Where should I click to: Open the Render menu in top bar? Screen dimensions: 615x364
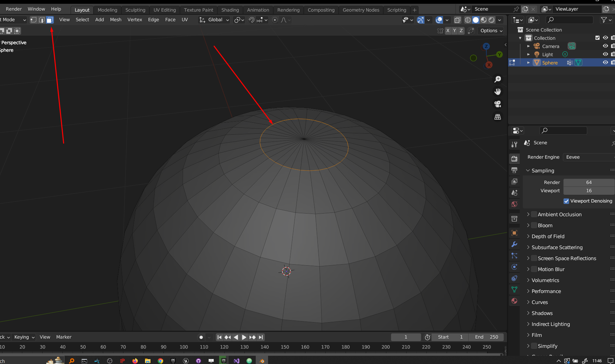(14, 9)
